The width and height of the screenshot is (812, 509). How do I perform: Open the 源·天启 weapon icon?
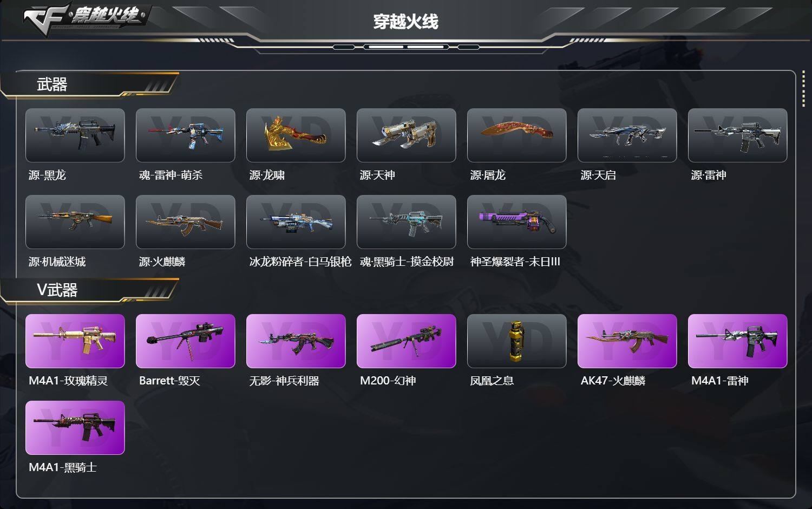coord(627,135)
